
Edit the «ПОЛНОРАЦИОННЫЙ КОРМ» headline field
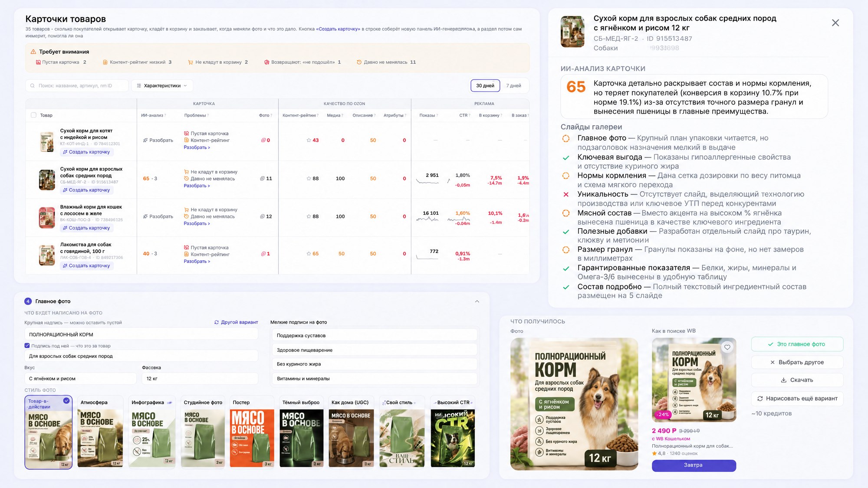pyautogui.click(x=141, y=334)
